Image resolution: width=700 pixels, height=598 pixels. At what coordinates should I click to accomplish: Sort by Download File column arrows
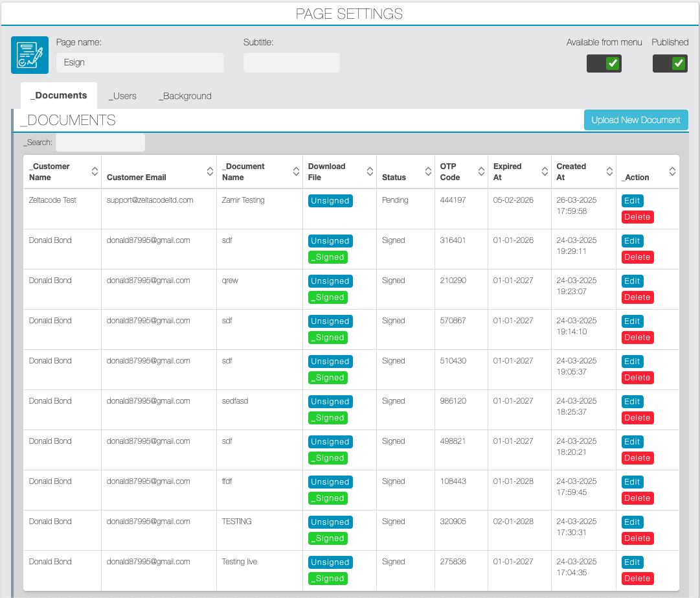pos(370,172)
